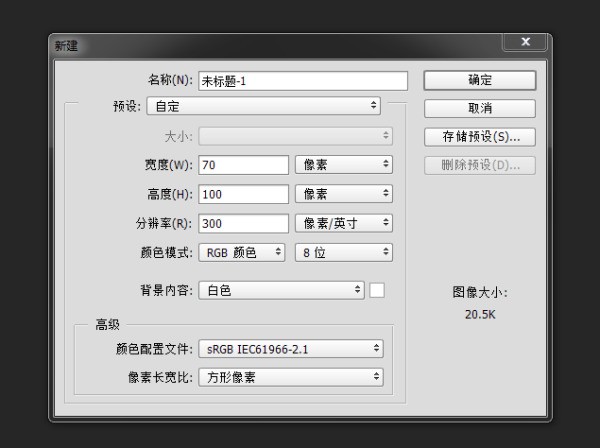The height and width of the screenshot is (448, 600).
Task: Click the 名称 name input field
Action: (x=302, y=81)
